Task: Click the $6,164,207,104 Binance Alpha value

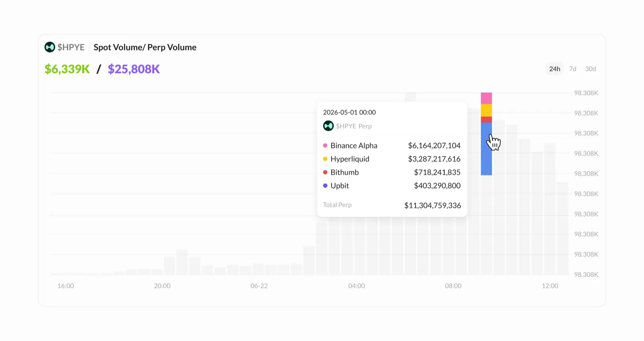Action: click(434, 146)
